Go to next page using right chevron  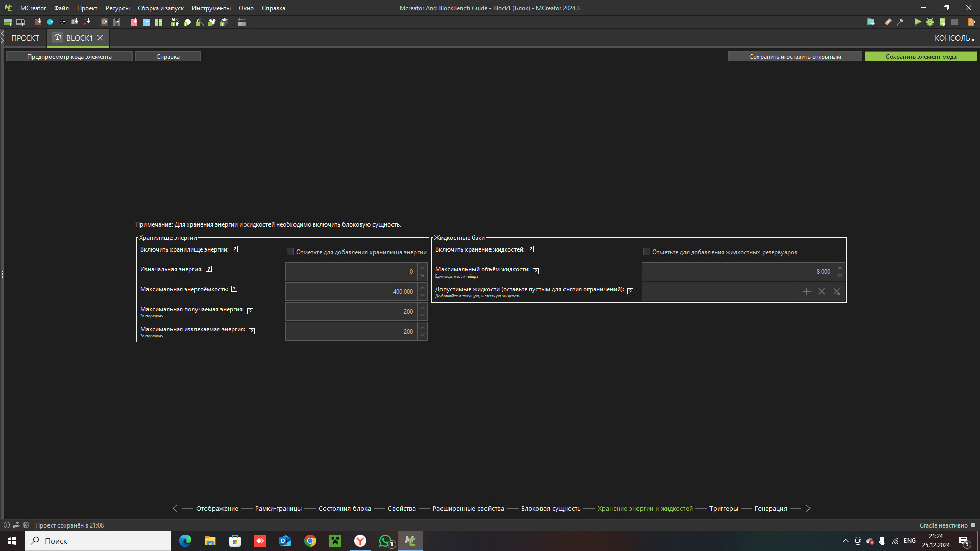808,508
